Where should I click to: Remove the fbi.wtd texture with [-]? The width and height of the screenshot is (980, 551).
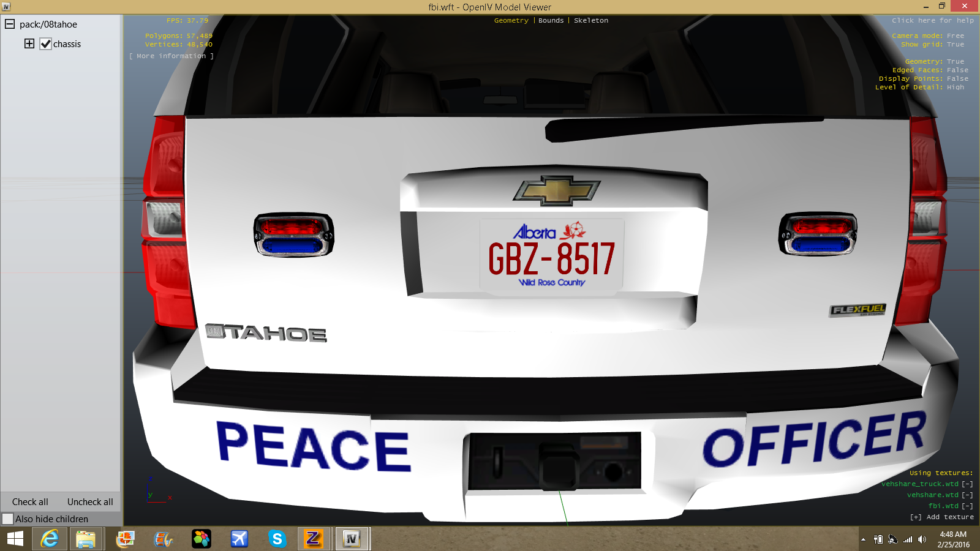[x=967, y=506]
